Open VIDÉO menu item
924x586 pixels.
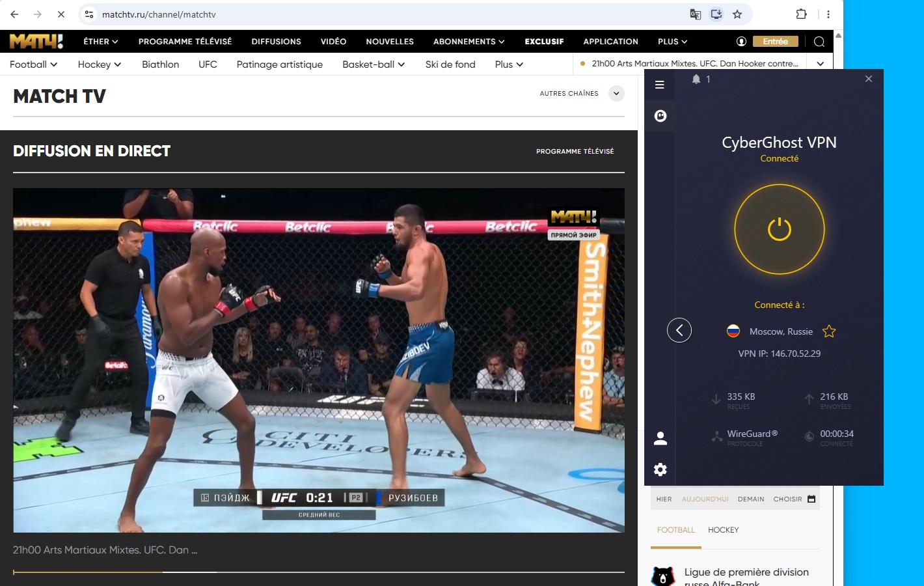(x=333, y=41)
